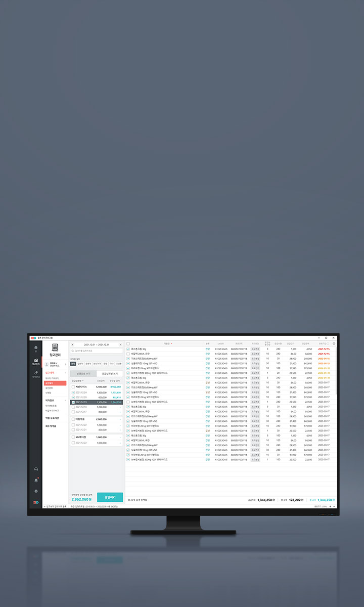Open the pill icon in the sidebar
The height and width of the screenshot is (607, 364).
(35, 373)
